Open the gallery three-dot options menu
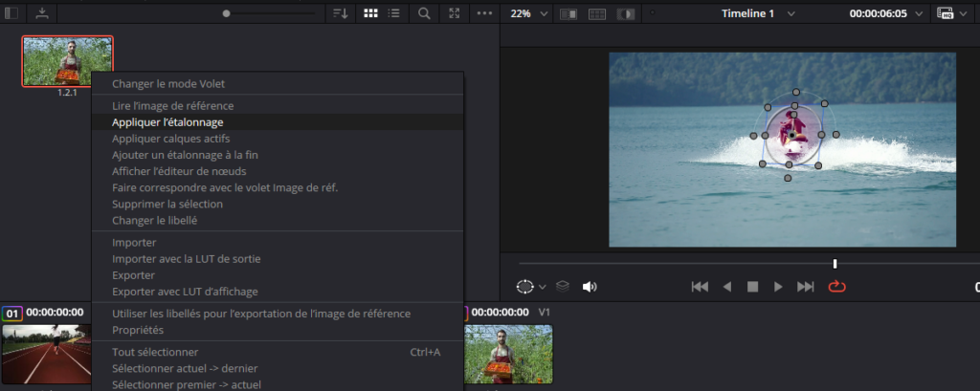The height and width of the screenshot is (391, 980). (x=484, y=14)
